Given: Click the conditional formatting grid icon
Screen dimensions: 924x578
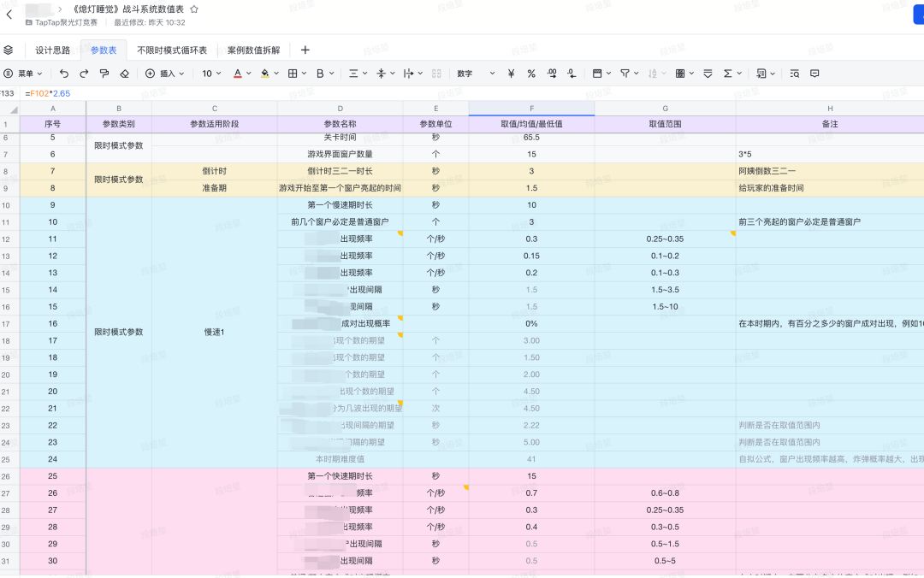Looking at the screenshot, I should tap(680, 74).
